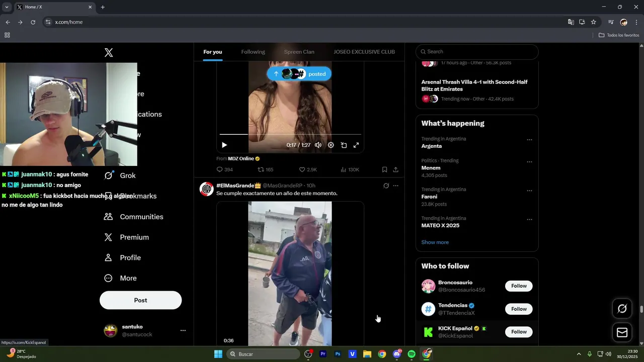Bookmark this page with the star icon
The height and width of the screenshot is (362, 644).
[x=593, y=22]
